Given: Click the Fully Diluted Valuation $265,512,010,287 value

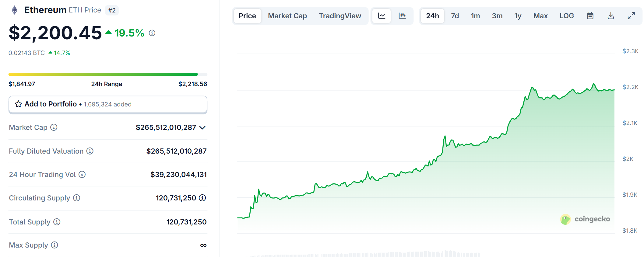Looking at the screenshot, I should tap(176, 151).
